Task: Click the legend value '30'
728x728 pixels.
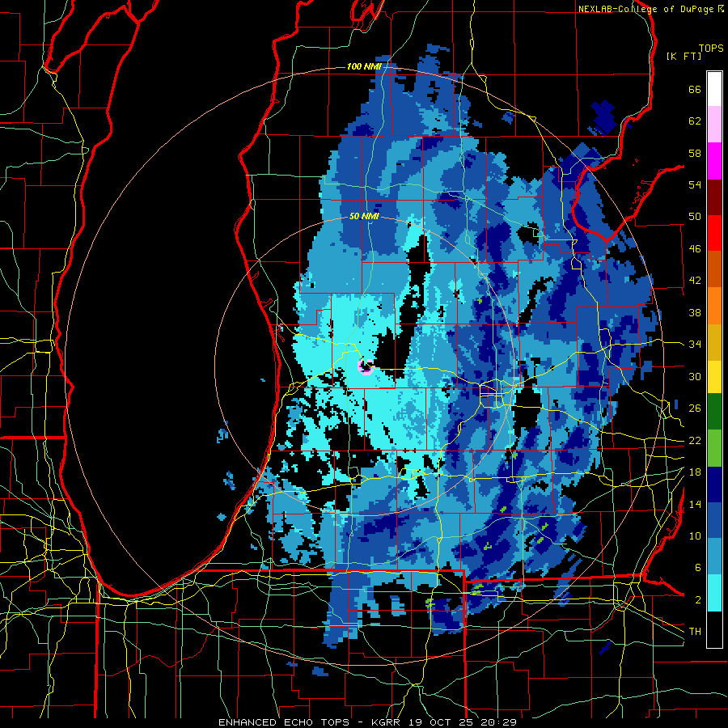Action: tap(695, 376)
